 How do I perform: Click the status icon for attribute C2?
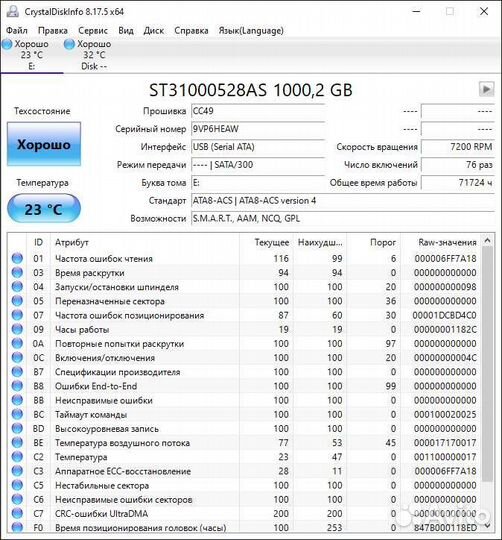(x=17, y=457)
